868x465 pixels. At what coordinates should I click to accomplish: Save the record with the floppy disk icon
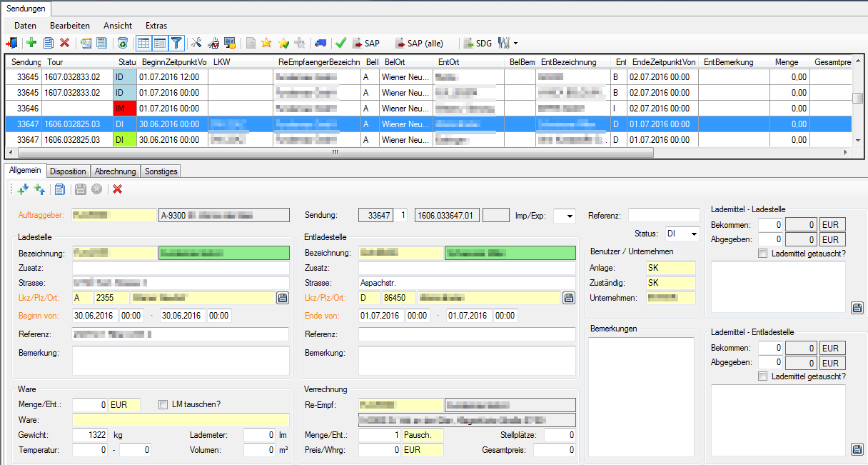pos(81,189)
